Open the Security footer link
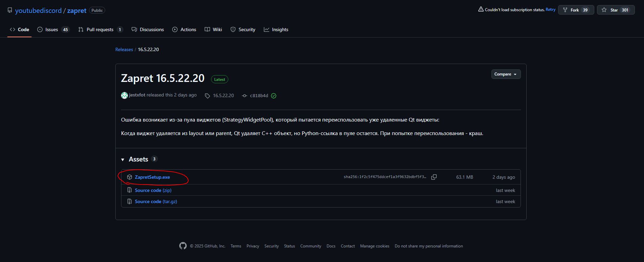Viewport: 644px width, 262px height. coord(272,246)
